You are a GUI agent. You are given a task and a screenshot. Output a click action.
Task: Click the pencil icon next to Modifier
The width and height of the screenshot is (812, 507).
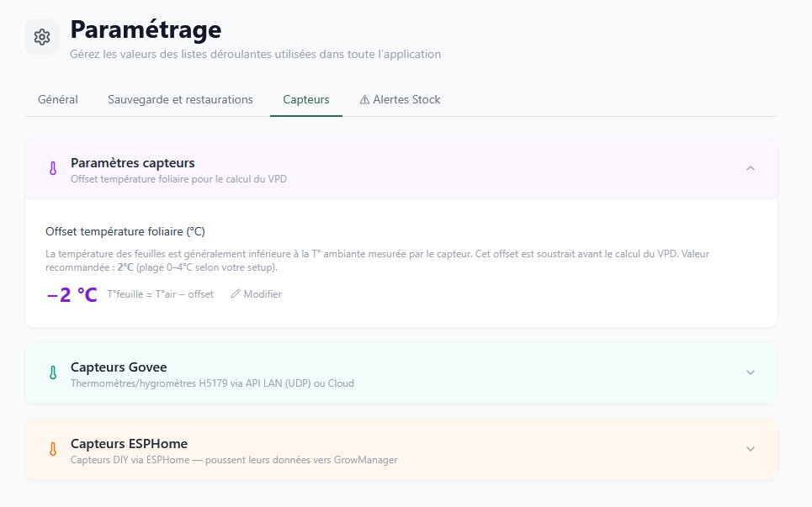[235, 293]
